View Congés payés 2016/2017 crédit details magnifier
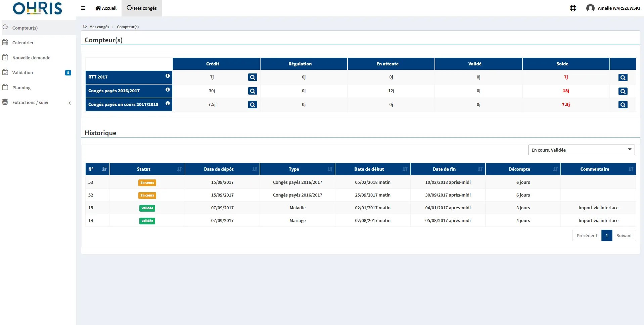 coord(252,91)
